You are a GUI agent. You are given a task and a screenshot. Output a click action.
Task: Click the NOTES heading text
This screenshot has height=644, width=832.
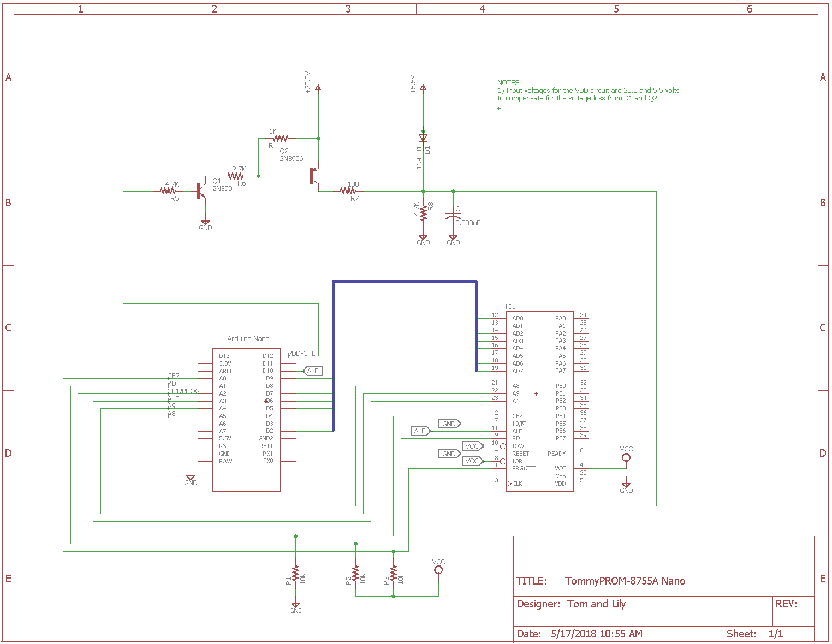(509, 83)
